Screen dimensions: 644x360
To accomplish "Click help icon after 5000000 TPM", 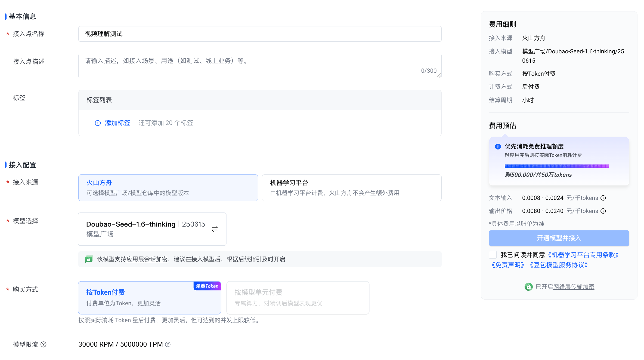I will pos(168,344).
